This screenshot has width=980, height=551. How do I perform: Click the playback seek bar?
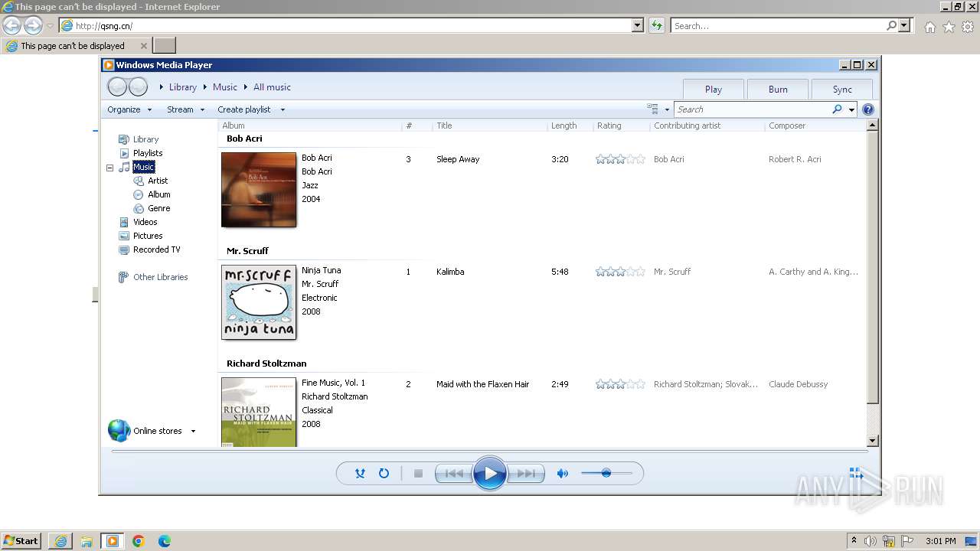click(x=490, y=452)
